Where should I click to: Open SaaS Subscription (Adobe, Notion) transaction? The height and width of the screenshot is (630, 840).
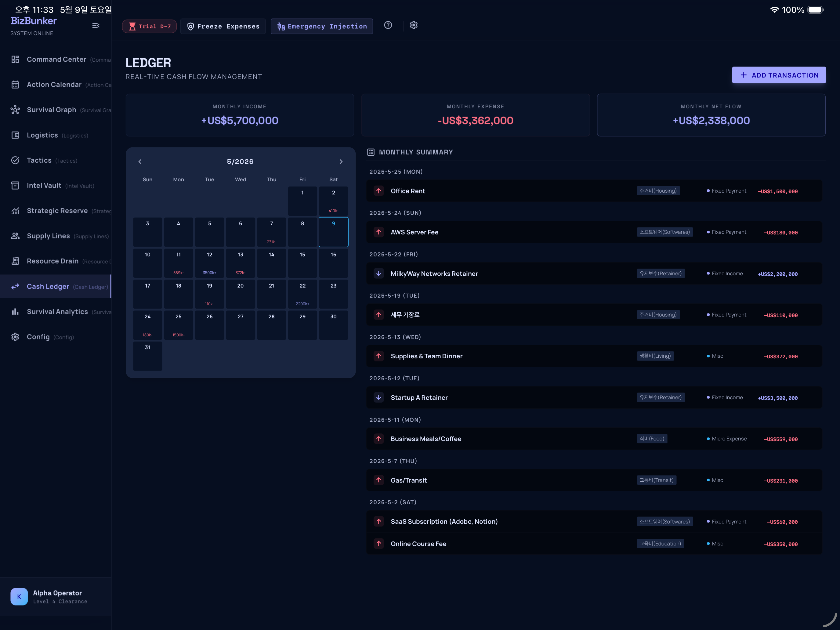(594, 521)
